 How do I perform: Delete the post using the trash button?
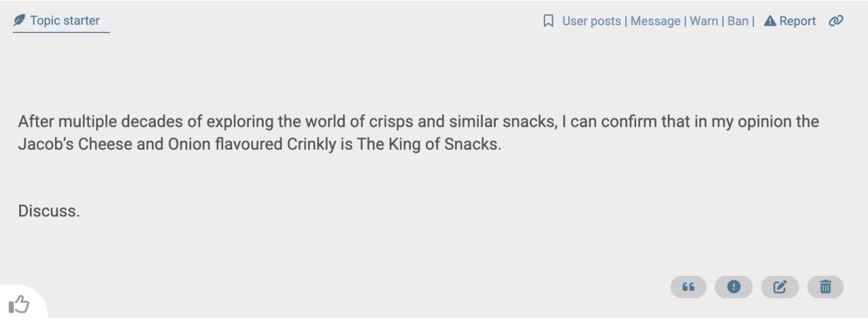coord(825,287)
